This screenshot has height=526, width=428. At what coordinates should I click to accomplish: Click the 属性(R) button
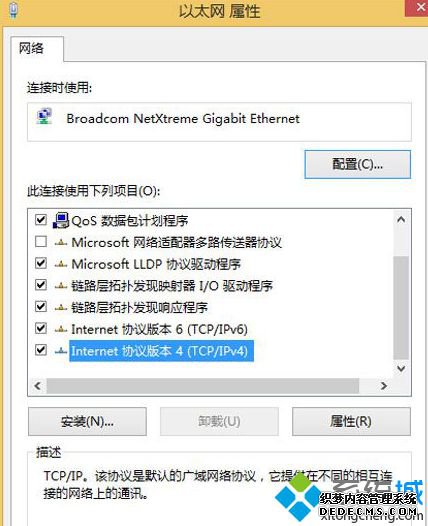351,422
